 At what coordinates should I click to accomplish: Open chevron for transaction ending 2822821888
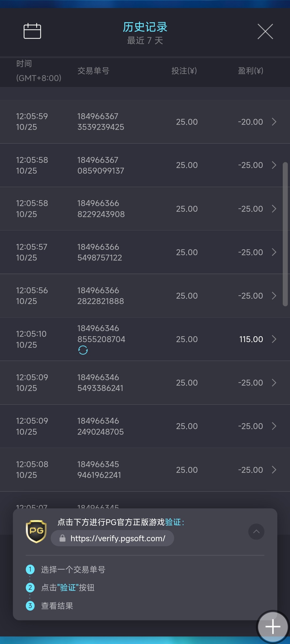(274, 296)
